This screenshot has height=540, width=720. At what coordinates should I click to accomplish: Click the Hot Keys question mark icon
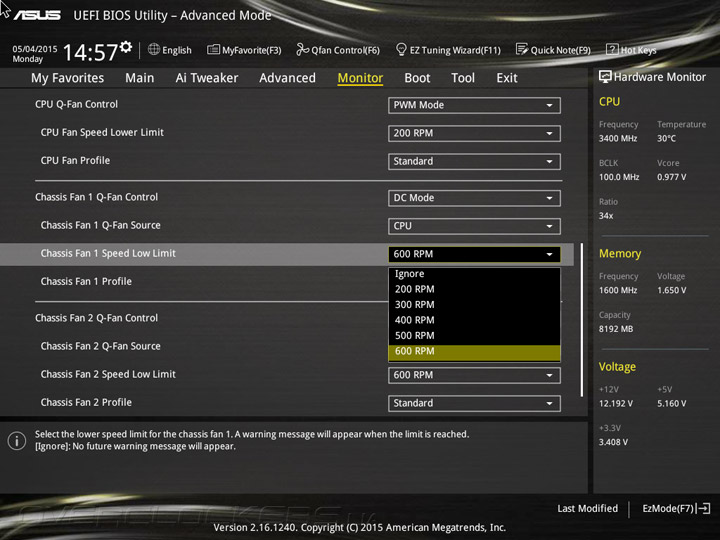[612, 49]
